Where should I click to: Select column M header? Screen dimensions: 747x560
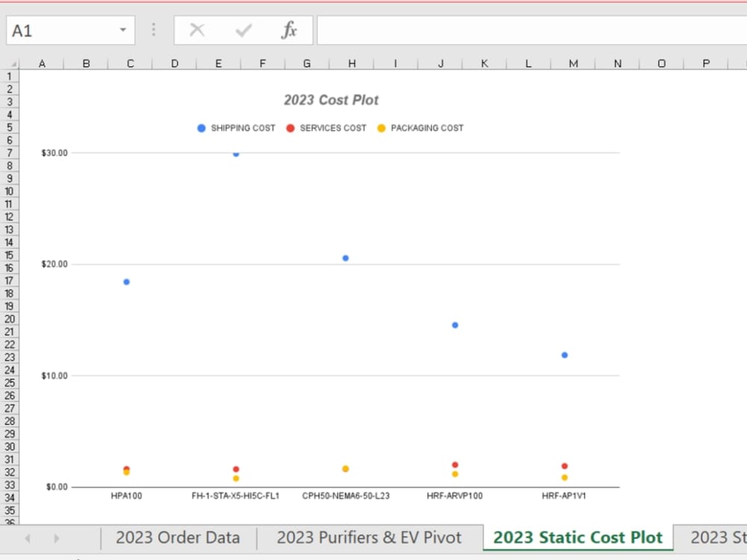573,63
